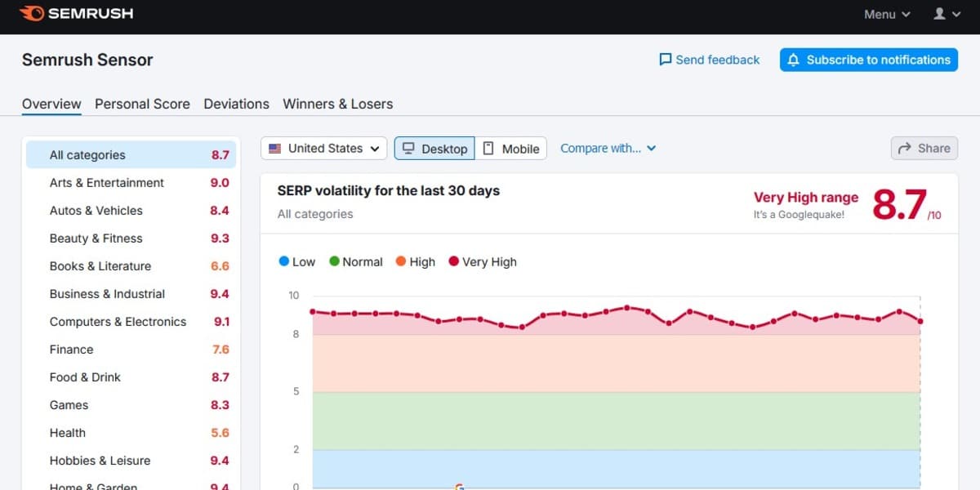
Task: Select Games category
Action: [x=131, y=405]
